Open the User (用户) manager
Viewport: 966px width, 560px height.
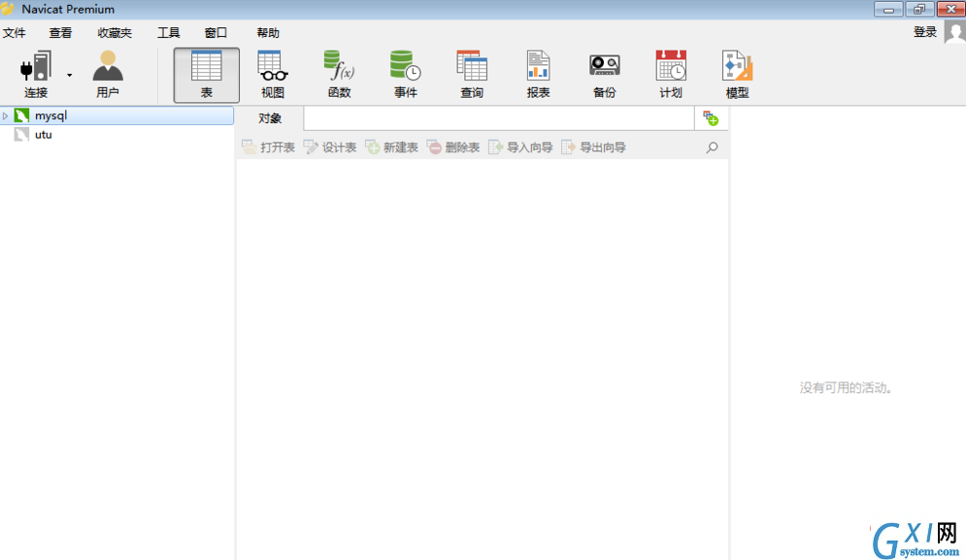pyautogui.click(x=107, y=74)
